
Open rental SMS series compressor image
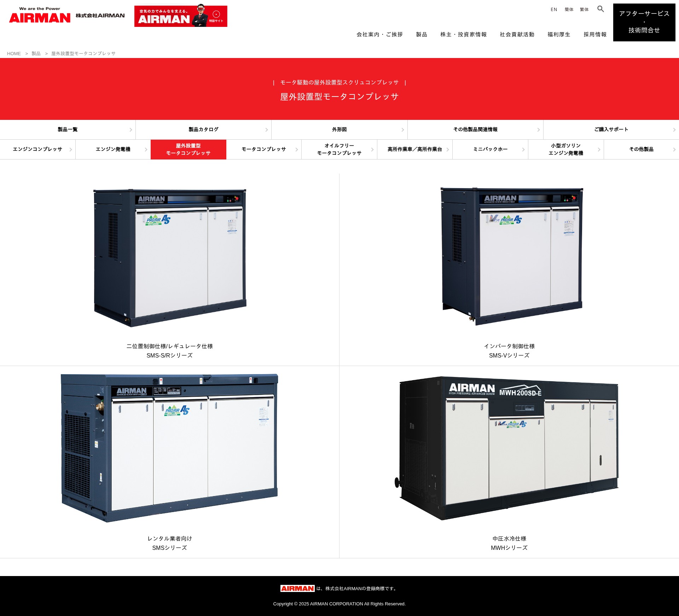tap(169, 448)
